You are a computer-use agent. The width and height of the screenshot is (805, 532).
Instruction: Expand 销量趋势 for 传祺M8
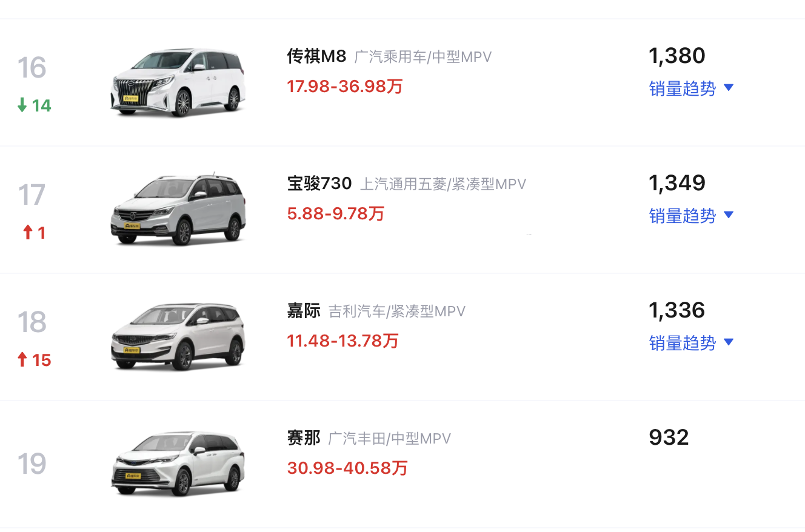pos(691,88)
